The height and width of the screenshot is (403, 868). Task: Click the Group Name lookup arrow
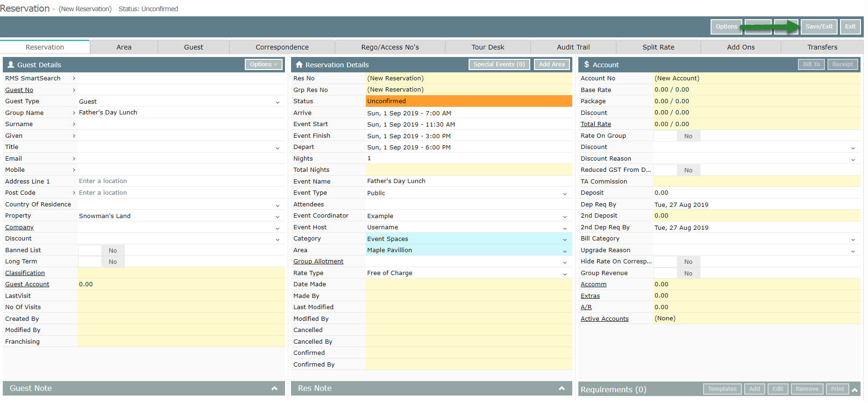pyautogui.click(x=74, y=113)
